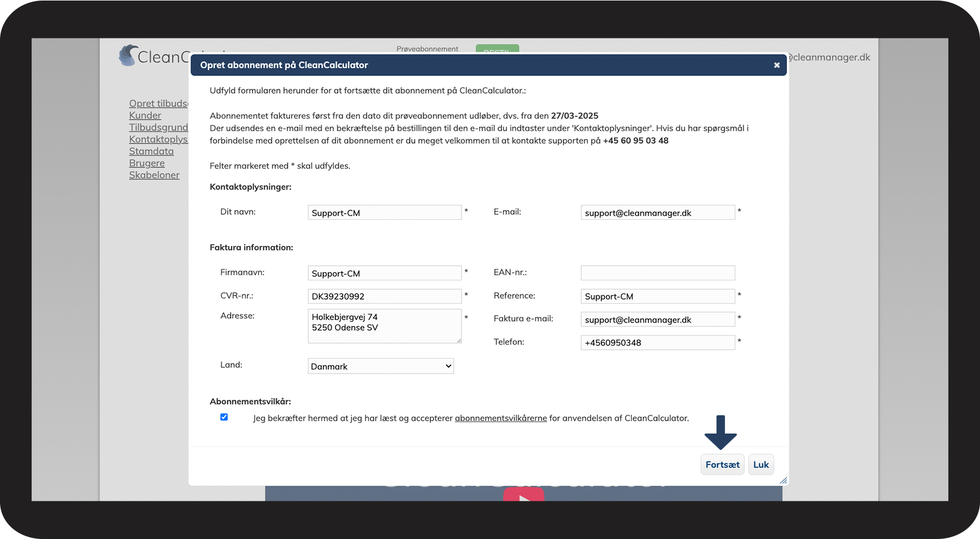Click the Faktura e-mail field
Screen dimensions: 980x539
pyautogui.click(x=658, y=319)
